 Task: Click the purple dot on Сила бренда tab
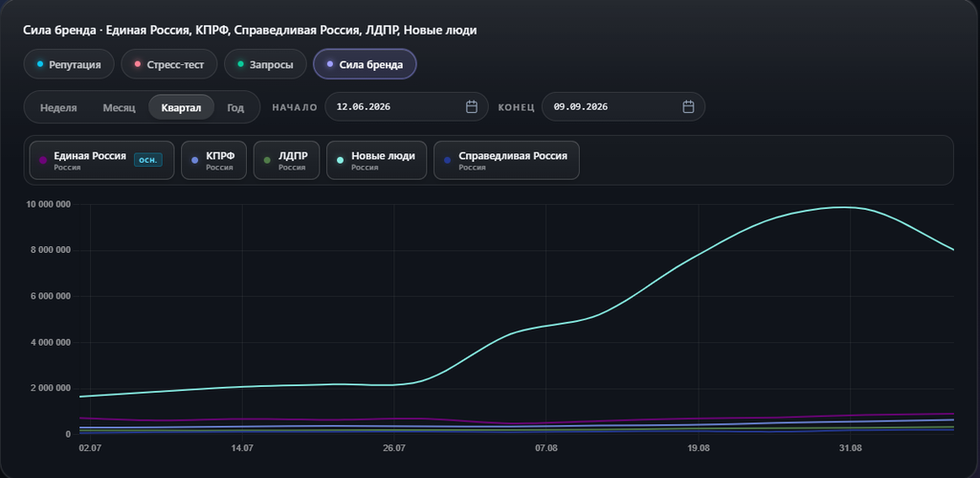pos(330,64)
